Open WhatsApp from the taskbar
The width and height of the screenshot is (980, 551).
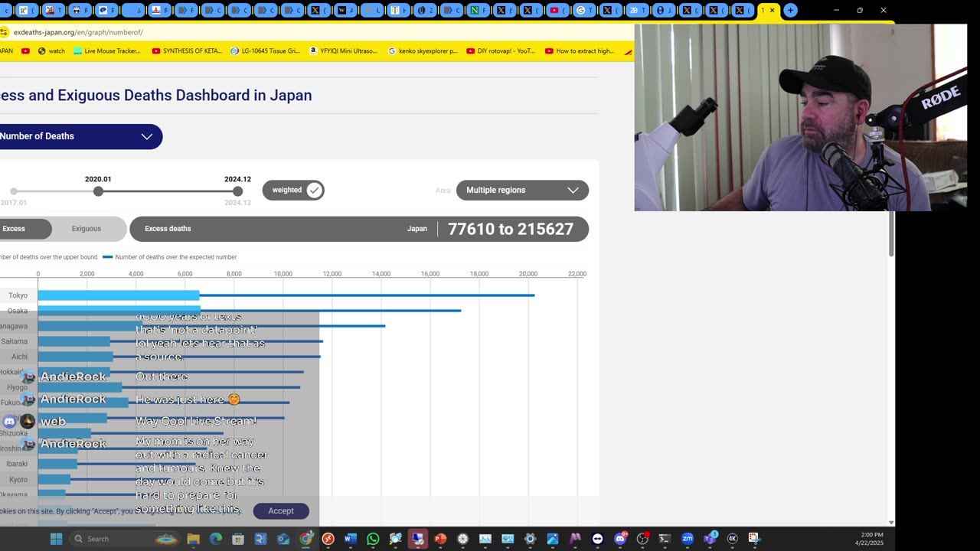click(373, 539)
